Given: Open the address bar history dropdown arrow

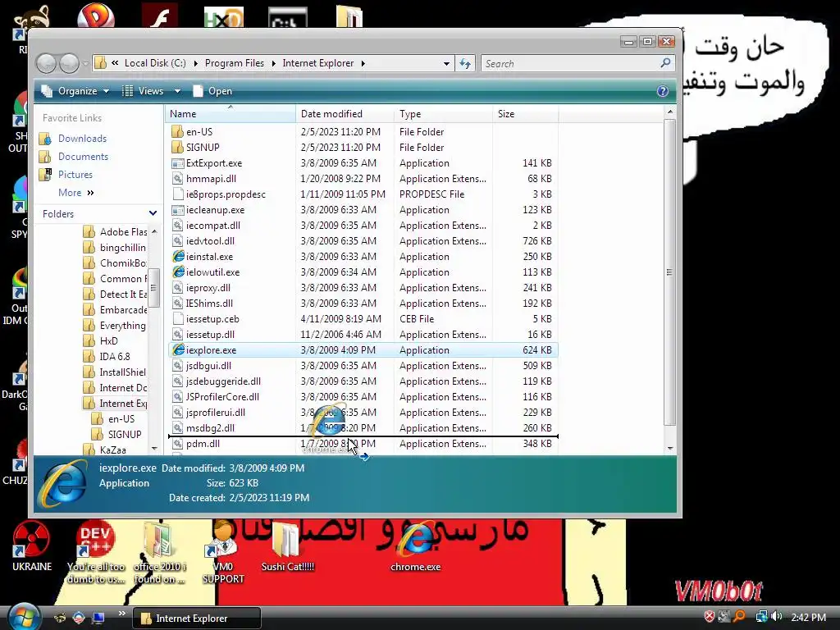Looking at the screenshot, I should 446,64.
